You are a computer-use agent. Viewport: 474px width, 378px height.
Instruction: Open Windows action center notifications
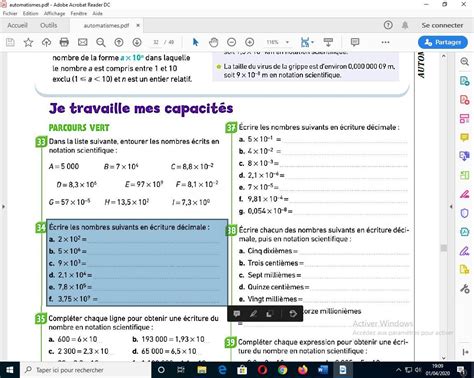[461, 370]
